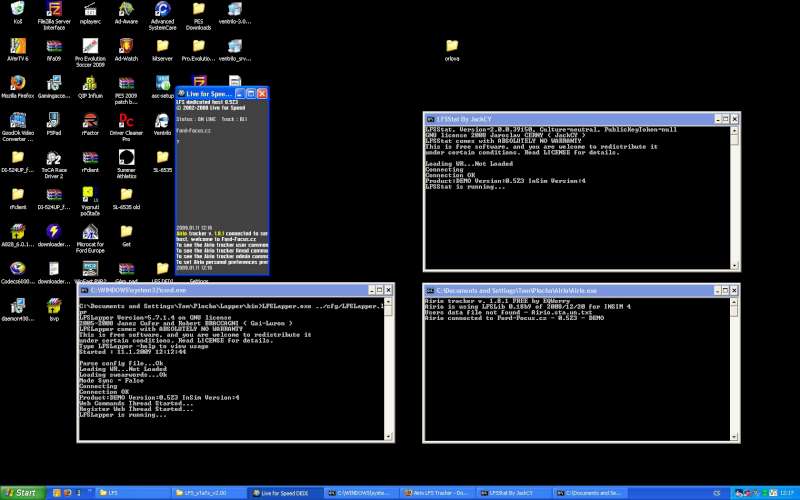The width and height of the screenshot is (800, 500).
Task: Open the rFactor desktop shortcut
Action: (x=89, y=120)
